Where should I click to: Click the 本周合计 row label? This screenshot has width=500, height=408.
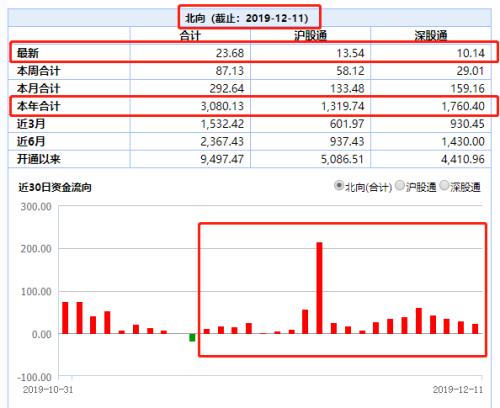click(38, 71)
